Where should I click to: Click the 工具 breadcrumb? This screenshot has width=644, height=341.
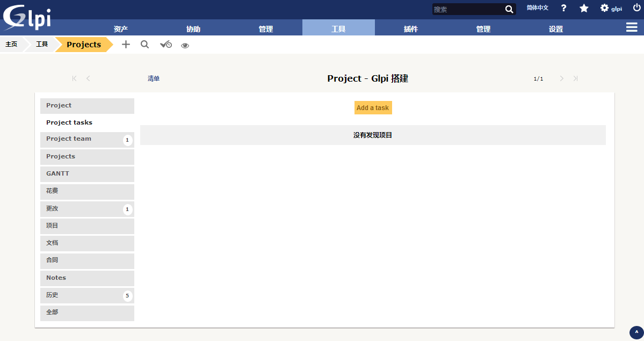(42, 44)
